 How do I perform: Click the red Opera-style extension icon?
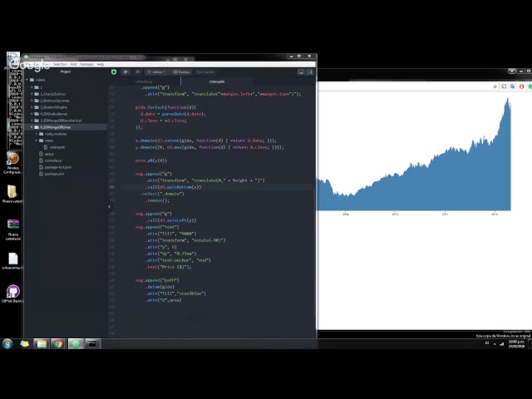pyautogui.click(x=521, y=86)
